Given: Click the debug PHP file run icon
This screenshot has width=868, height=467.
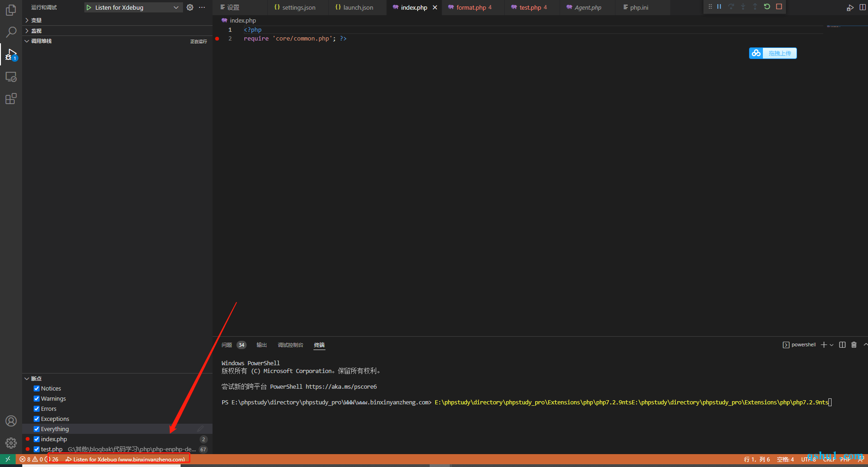Looking at the screenshot, I should pyautogui.click(x=850, y=7).
